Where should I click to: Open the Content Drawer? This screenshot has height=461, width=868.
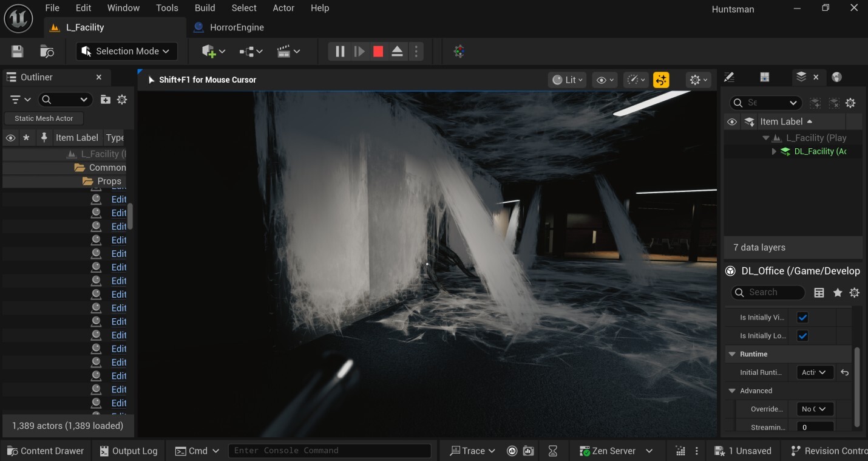point(45,451)
